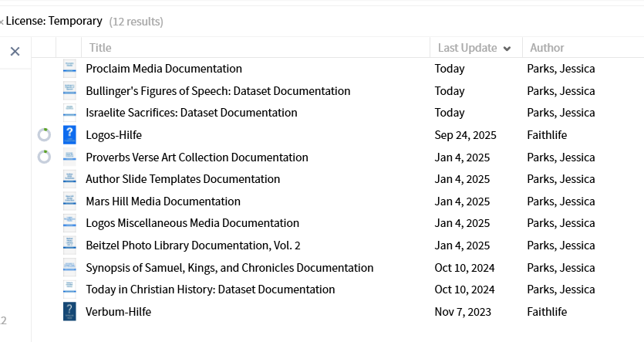The width and height of the screenshot is (644, 342).
Task: Open Author Slide Templates Documentation
Action: pos(183,179)
